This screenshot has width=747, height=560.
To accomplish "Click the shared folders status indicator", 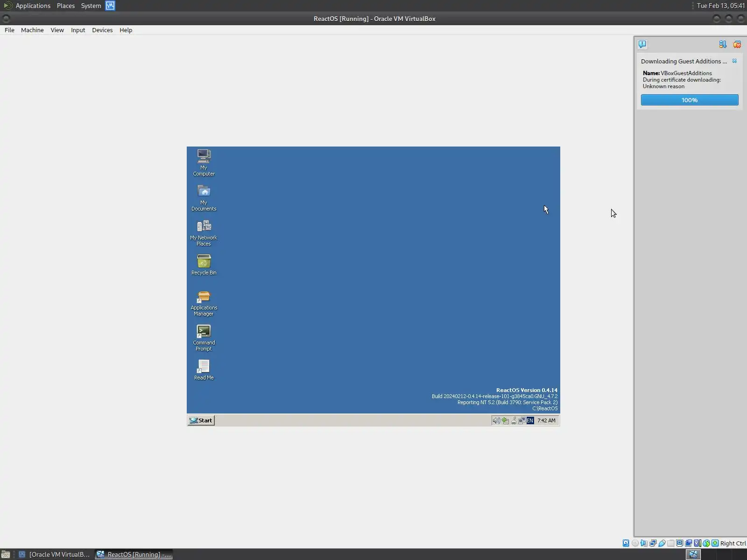I will tap(670, 543).
